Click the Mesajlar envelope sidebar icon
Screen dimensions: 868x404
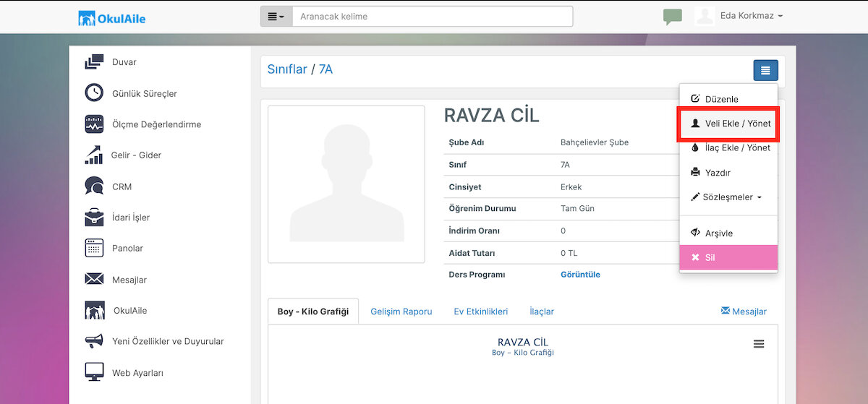94,279
